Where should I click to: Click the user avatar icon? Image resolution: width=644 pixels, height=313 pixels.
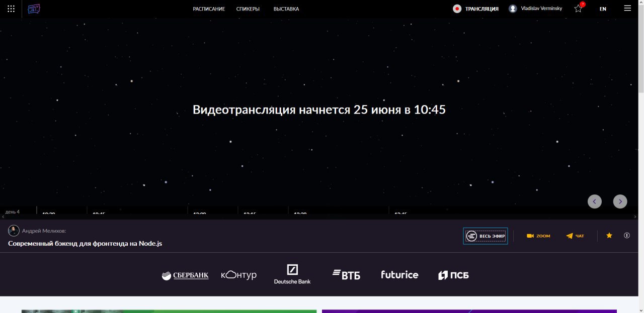[513, 9]
